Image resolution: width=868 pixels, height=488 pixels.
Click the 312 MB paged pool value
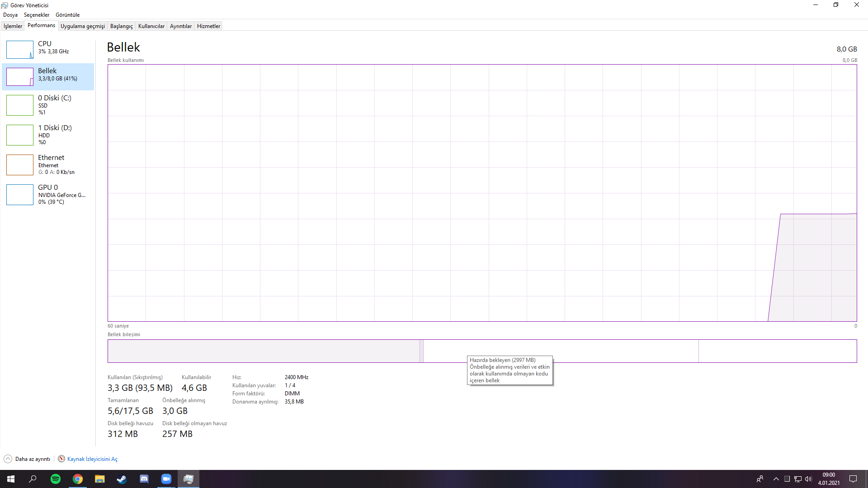123,434
